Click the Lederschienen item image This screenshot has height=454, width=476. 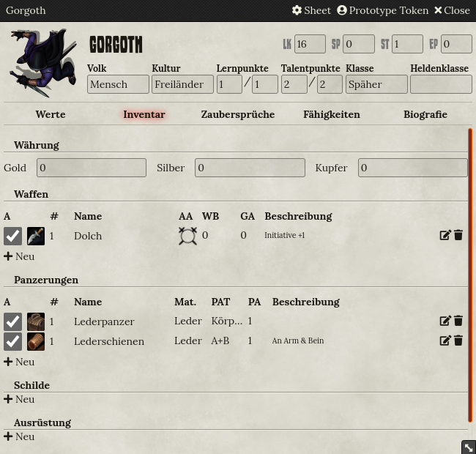point(36,341)
